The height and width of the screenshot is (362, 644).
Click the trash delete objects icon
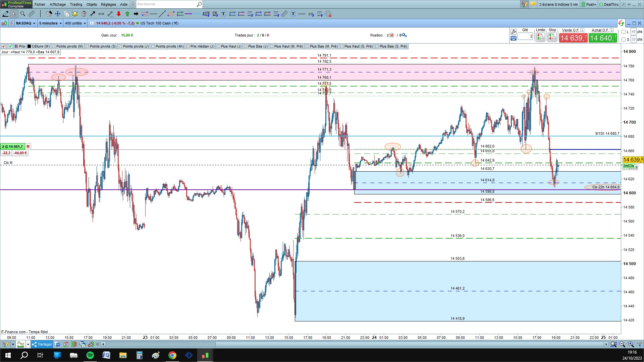click(x=84, y=14)
